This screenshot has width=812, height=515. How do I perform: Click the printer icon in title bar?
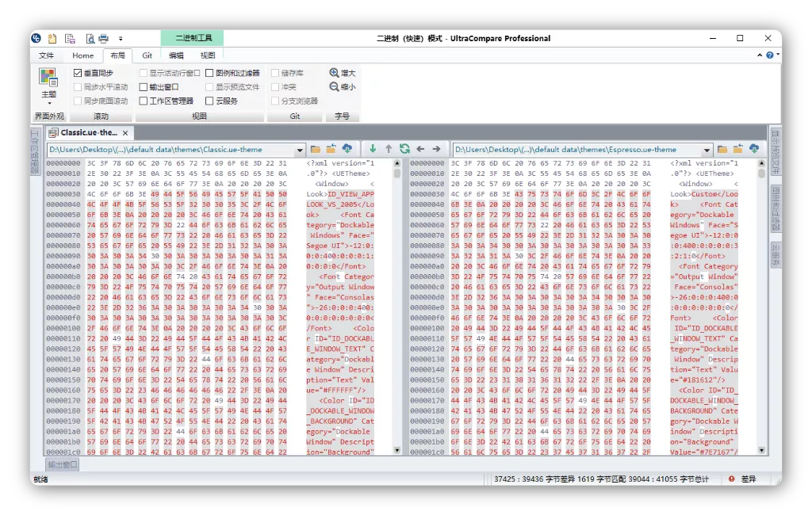103,38
